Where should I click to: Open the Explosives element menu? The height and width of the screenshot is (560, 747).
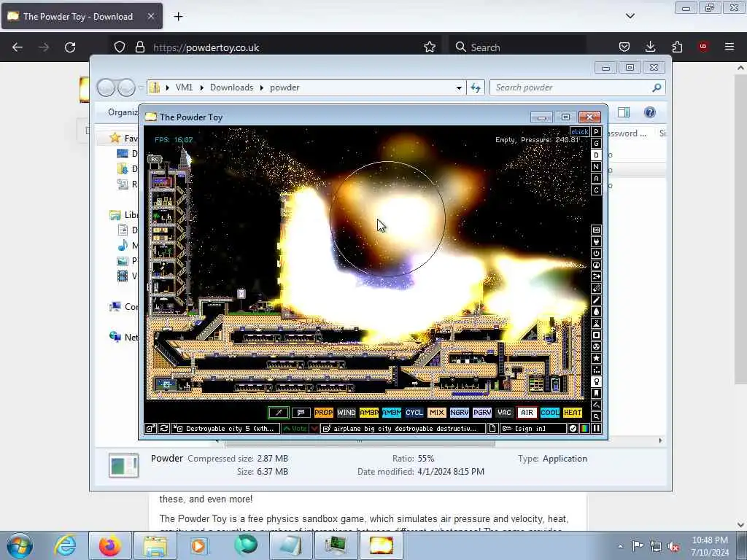[596, 289]
